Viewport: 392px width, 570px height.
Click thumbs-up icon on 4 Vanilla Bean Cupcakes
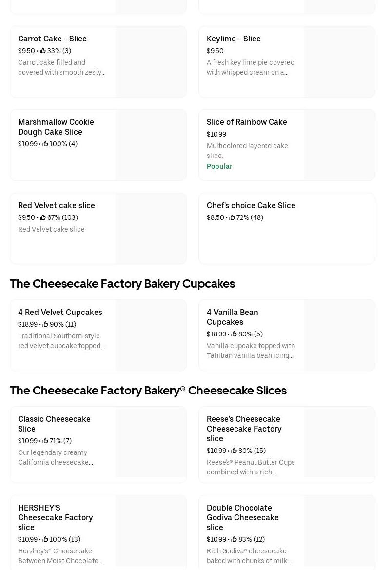pyautogui.click(x=234, y=334)
